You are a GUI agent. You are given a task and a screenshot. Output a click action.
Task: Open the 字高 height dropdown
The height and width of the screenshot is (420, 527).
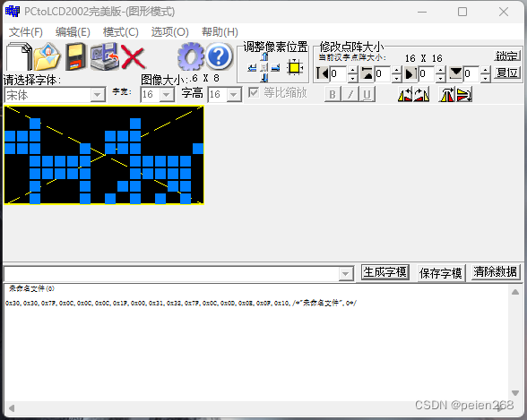tap(234, 95)
